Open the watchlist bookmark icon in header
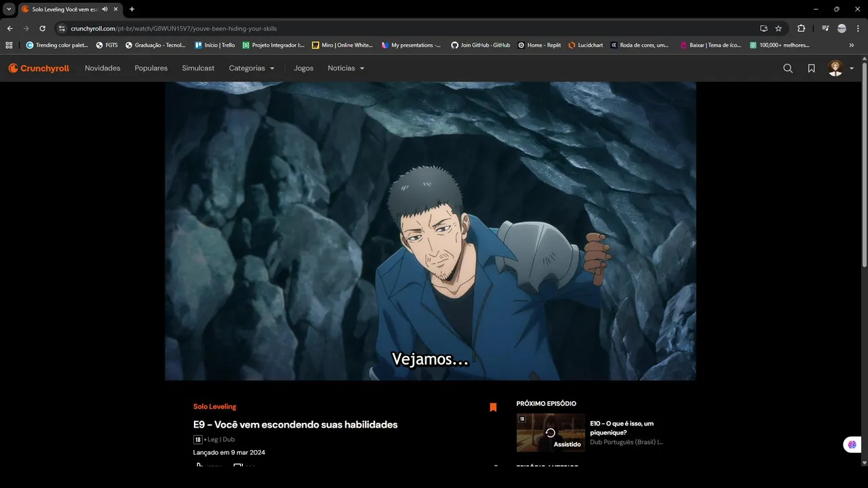The image size is (868, 488). pos(811,68)
